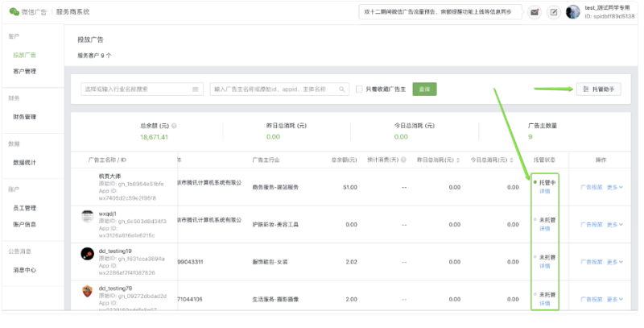
Task: Click 广告投放 link for dd_testing19 row
Action: pyautogui.click(x=592, y=262)
